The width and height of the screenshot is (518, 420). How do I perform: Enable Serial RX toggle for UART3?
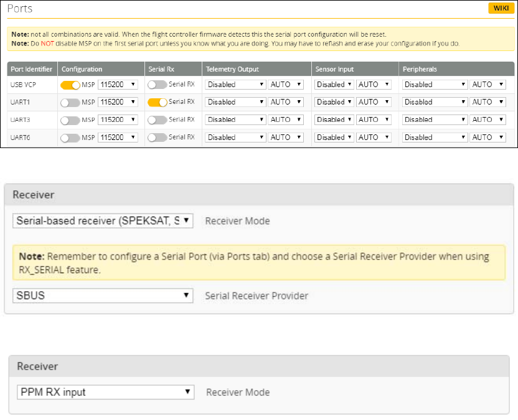point(158,119)
